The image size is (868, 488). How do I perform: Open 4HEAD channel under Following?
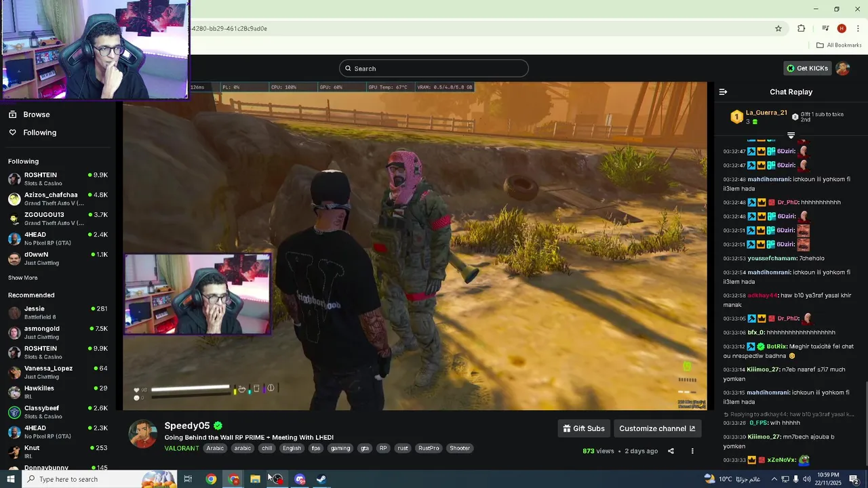(58, 239)
